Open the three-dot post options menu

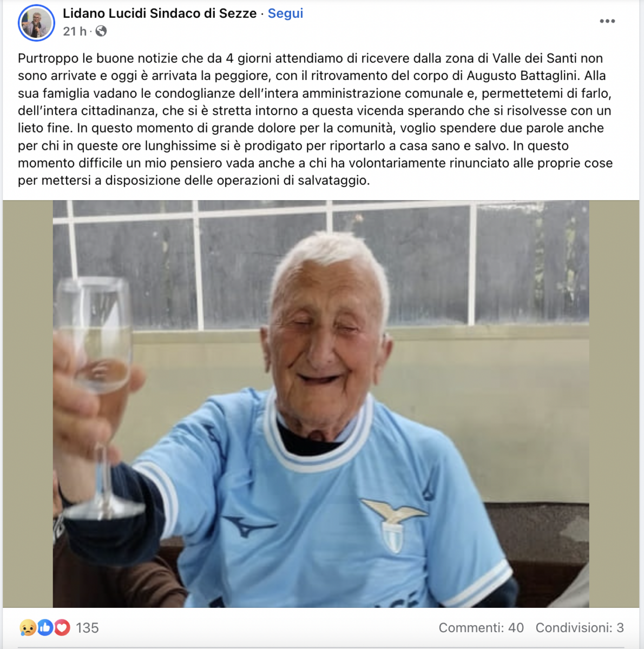pyautogui.click(x=607, y=21)
